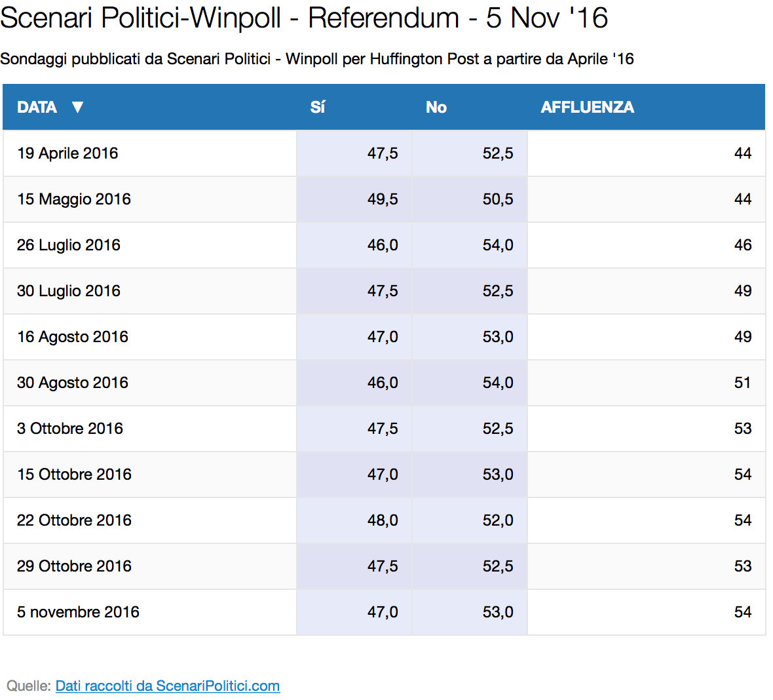The width and height of the screenshot is (773, 700).
Task: Click the No value 54,0 for 26 Luglio
Action: 498,245
